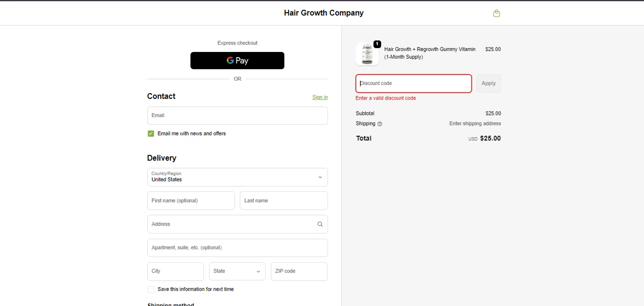Image resolution: width=644 pixels, height=306 pixels.
Task: Open the State dropdown
Action: click(x=237, y=271)
